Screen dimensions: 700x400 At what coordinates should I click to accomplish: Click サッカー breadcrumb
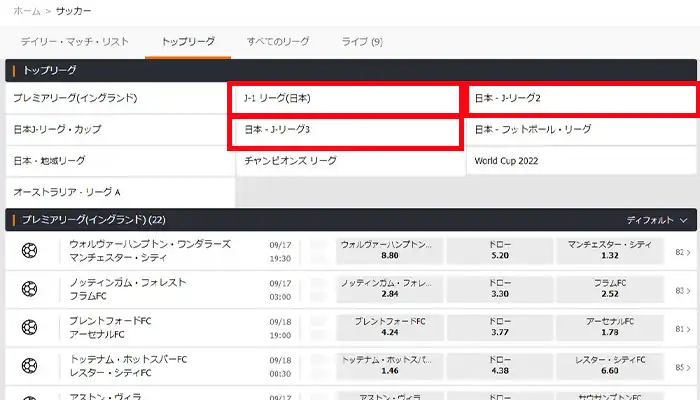click(x=74, y=11)
